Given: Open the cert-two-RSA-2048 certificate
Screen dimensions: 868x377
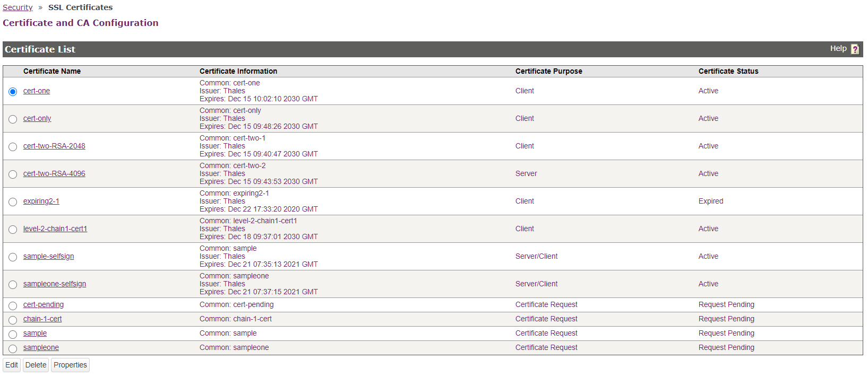Looking at the screenshot, I should point(54,146).
